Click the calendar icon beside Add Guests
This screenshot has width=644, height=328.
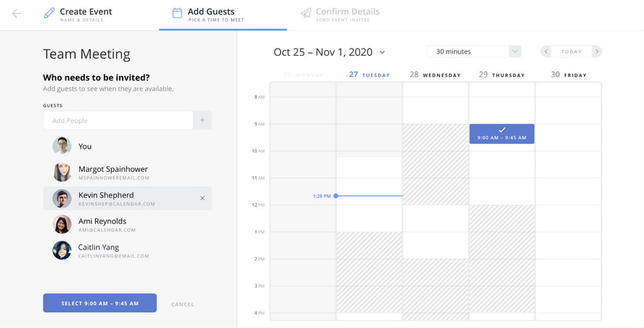(177, 13)
